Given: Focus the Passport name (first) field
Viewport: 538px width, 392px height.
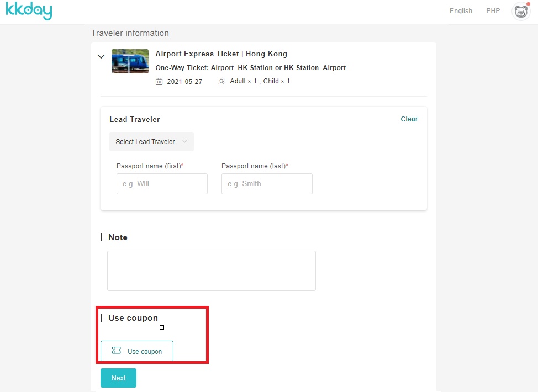Looking at the screenshot, I should [x=162, y=184].
